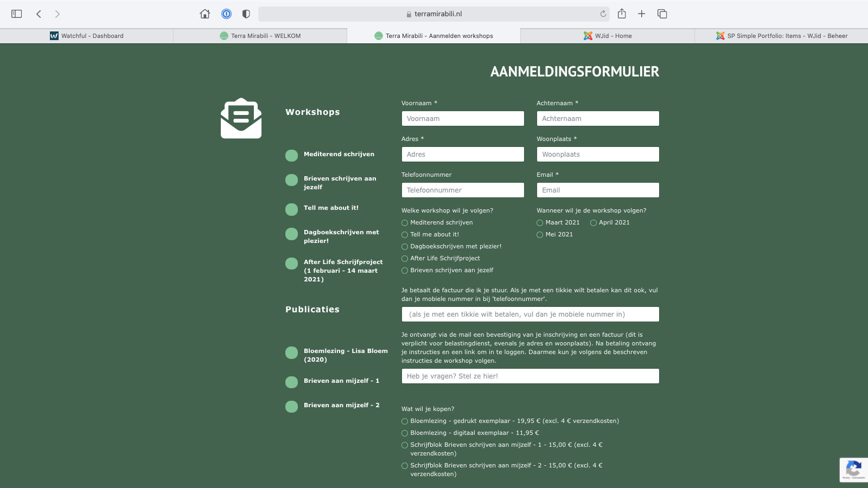Click the Achternaam input field

point(598,119)
